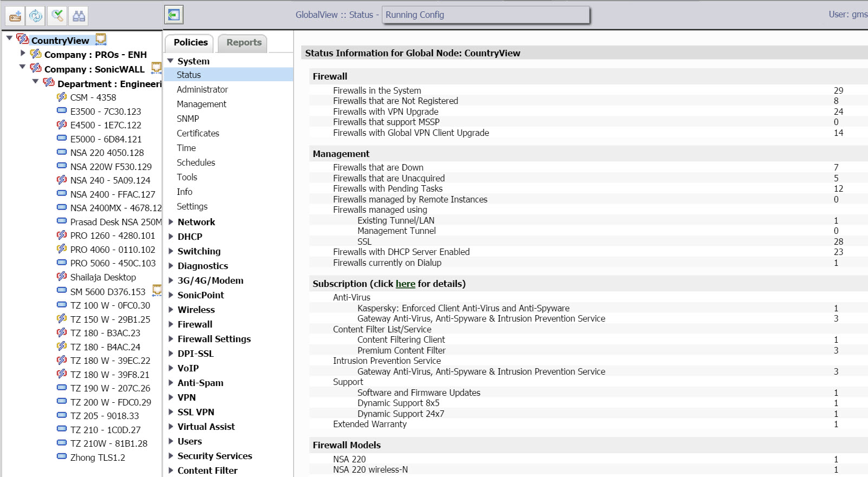Click the TZ 180 - B4AC.24 unit icon

pyautogui.click(x=62, y=347)
